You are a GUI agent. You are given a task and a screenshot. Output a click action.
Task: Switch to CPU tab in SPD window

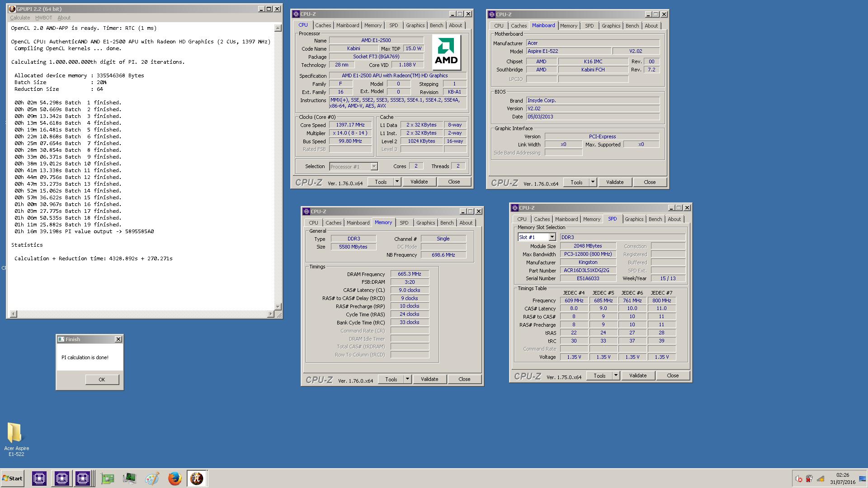click(x=522, y=219)
